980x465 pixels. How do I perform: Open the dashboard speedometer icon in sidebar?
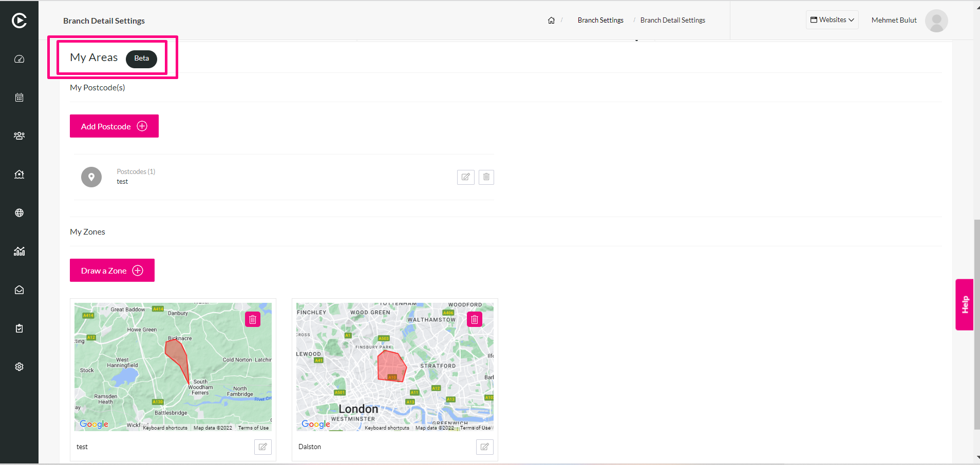(19, 59)
